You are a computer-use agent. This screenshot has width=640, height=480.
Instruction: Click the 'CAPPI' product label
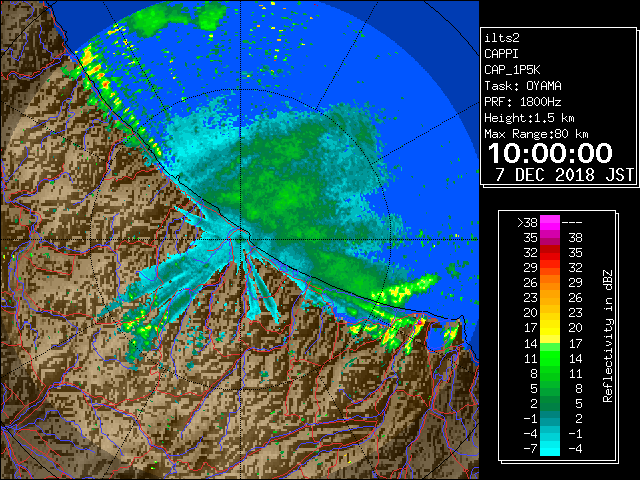[x=501, y=54]
